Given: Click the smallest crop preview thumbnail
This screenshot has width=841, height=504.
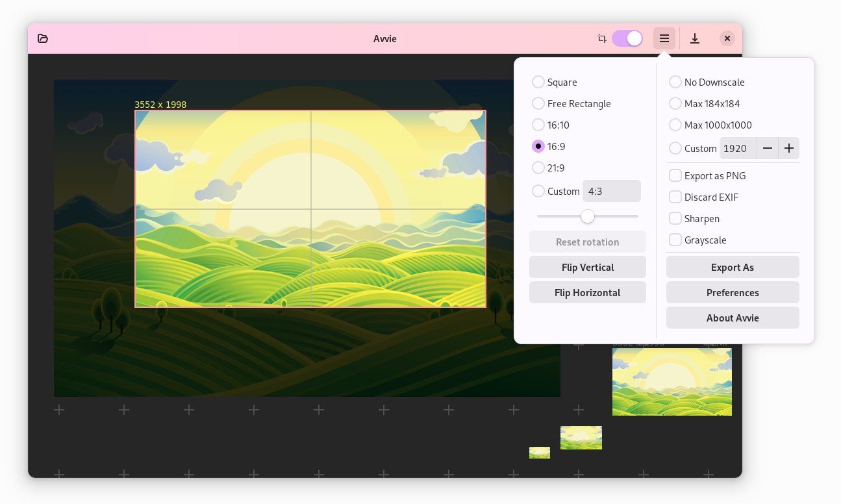Looking at the screenshot, I should click(540, 453).
